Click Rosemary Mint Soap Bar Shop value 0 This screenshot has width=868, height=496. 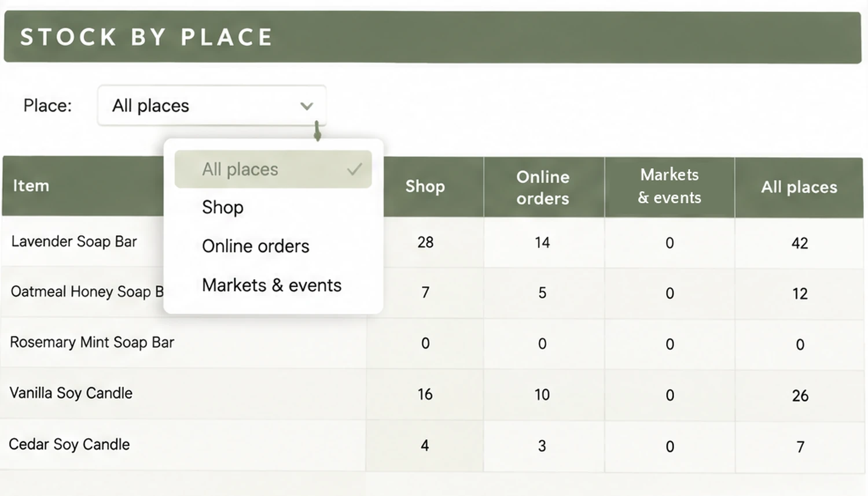point(425,343)
